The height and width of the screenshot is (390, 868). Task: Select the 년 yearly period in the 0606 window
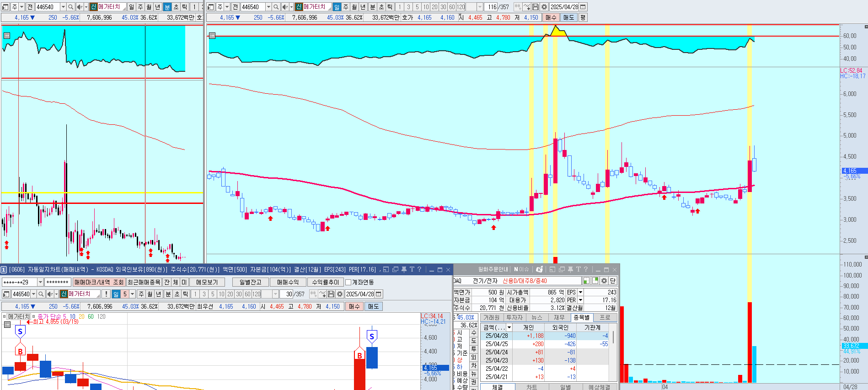(159, 294)
